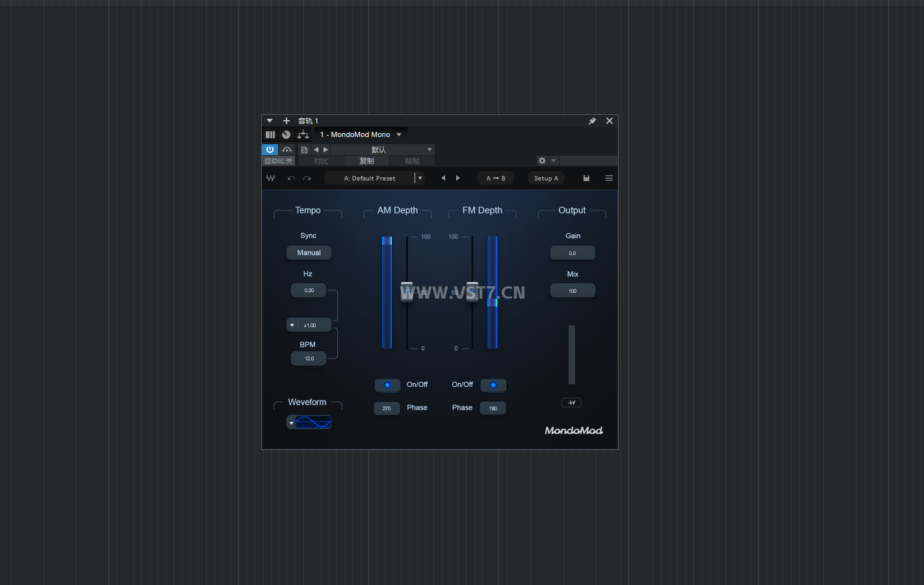The height and width of the screenshot is (585, 924).
Task: Save preset with the floppy disk icon
Action: (586, 178)
